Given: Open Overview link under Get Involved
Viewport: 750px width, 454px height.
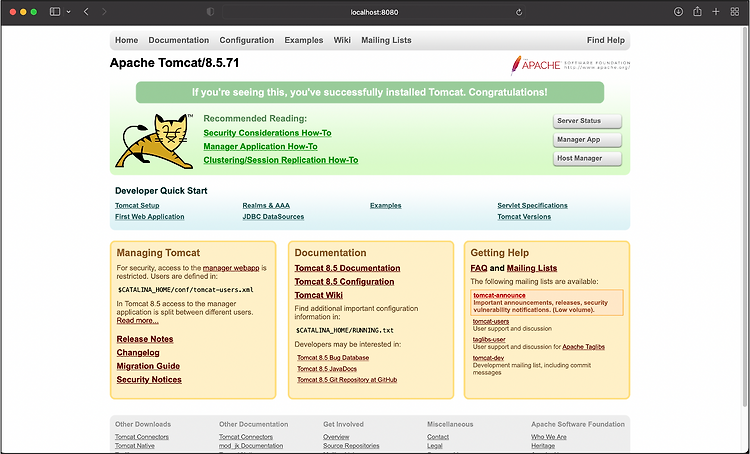Looking at the screenshot, I should pyautogui.click(x=336, y=437).
